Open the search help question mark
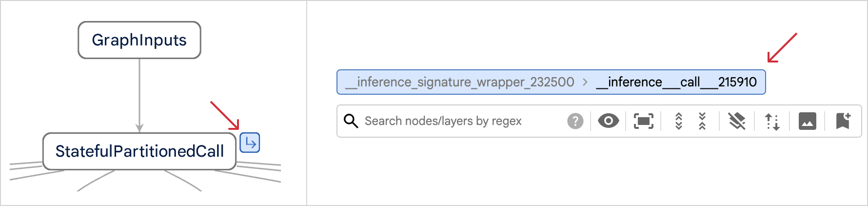868x206 pixels. point(575,121)
